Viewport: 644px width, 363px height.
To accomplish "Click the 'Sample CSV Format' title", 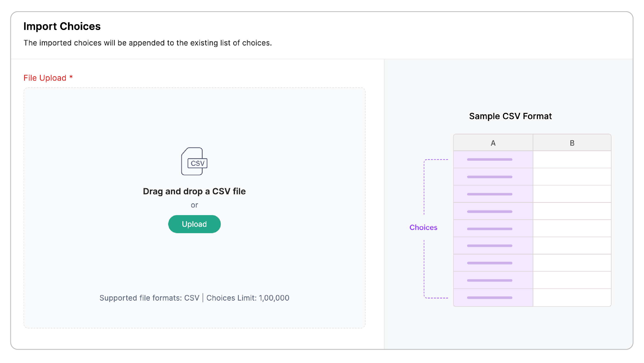I will (x=510, y=116).
